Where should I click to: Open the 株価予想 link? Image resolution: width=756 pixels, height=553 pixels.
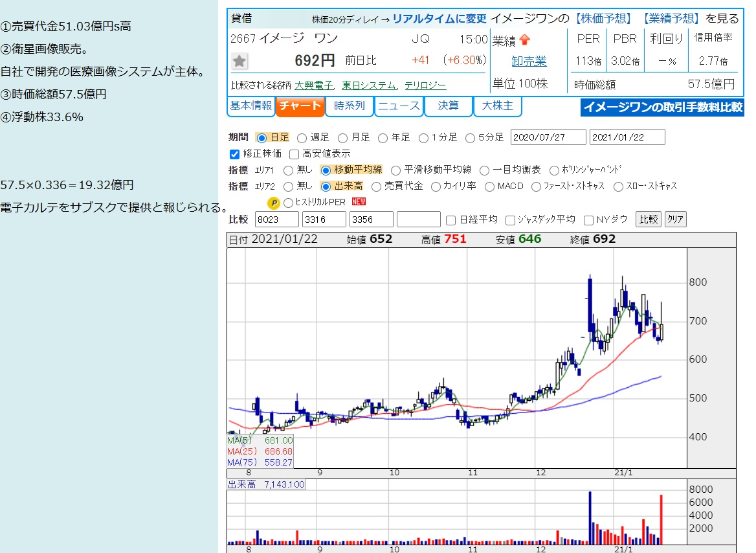point(604,18)
